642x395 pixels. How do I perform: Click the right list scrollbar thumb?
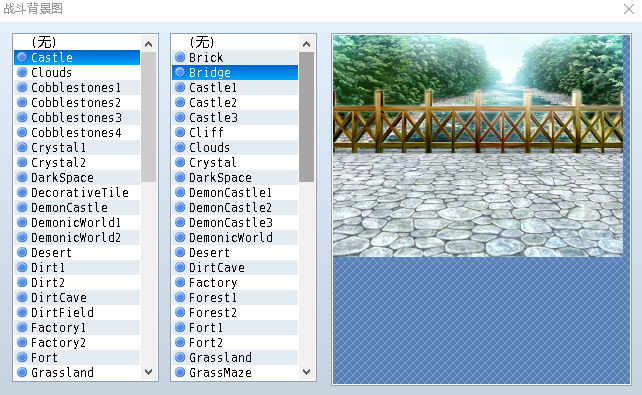tap(307, 117)
